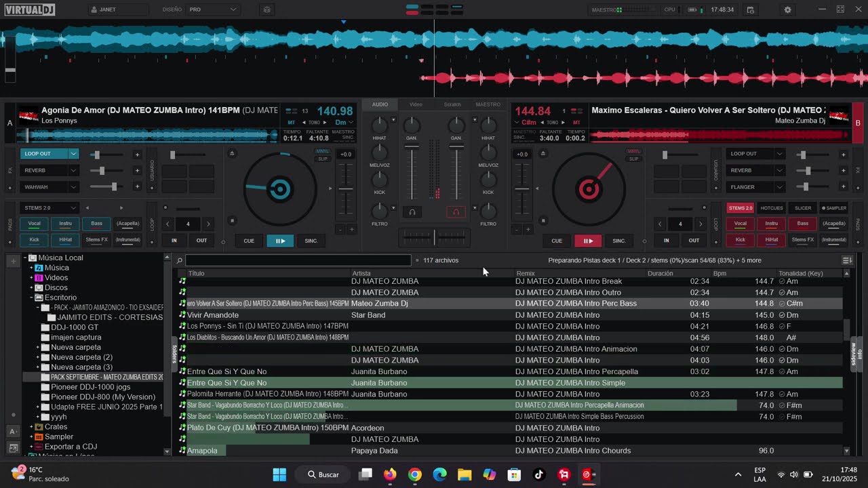The width and height of the screenshot is (868, 488).
Task: Click the song list scrollbar down arrow
Action: [x=846, y=451]
